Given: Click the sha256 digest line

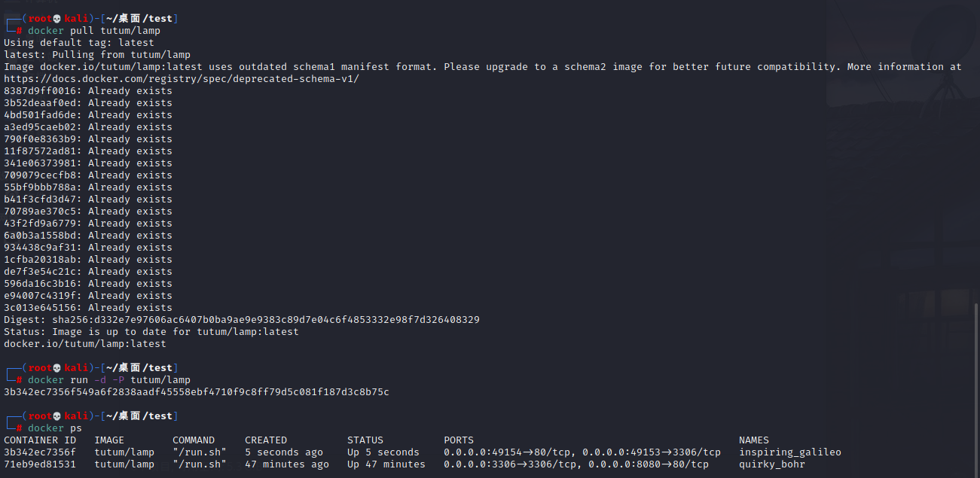Looking at the screenshot, I should tap(242, 320).
